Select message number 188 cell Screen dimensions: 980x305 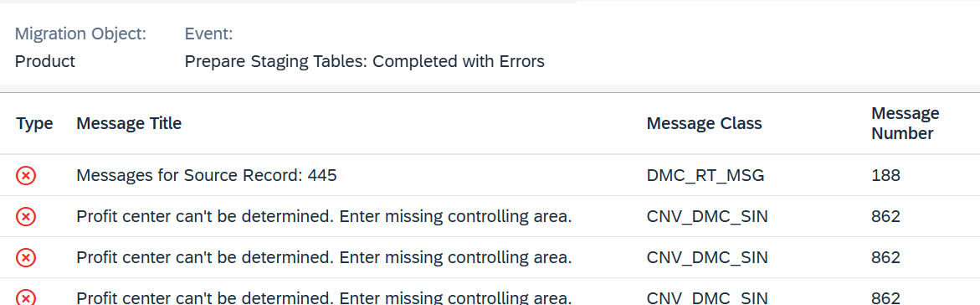coord(885,175)
